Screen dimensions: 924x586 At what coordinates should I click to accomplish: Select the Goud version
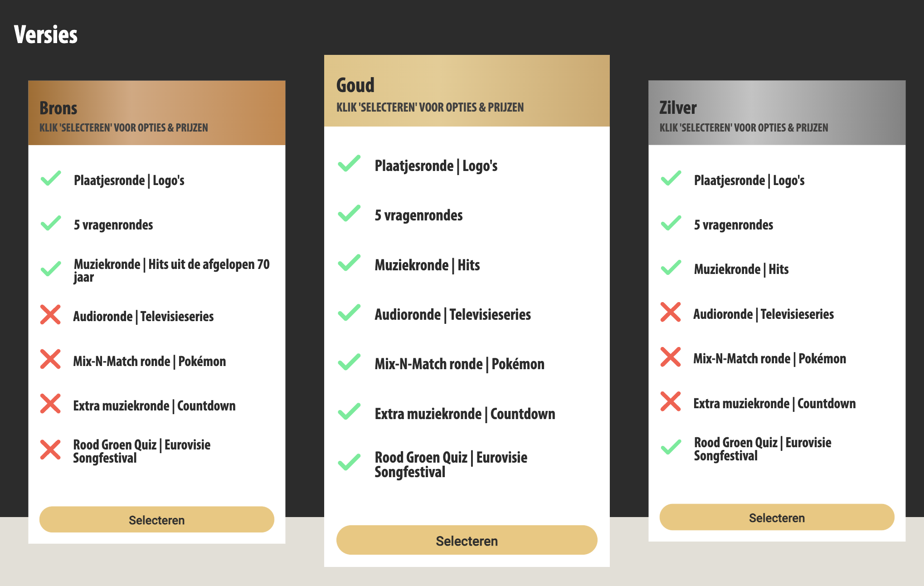pyautogui.click(x=467, y=540)
